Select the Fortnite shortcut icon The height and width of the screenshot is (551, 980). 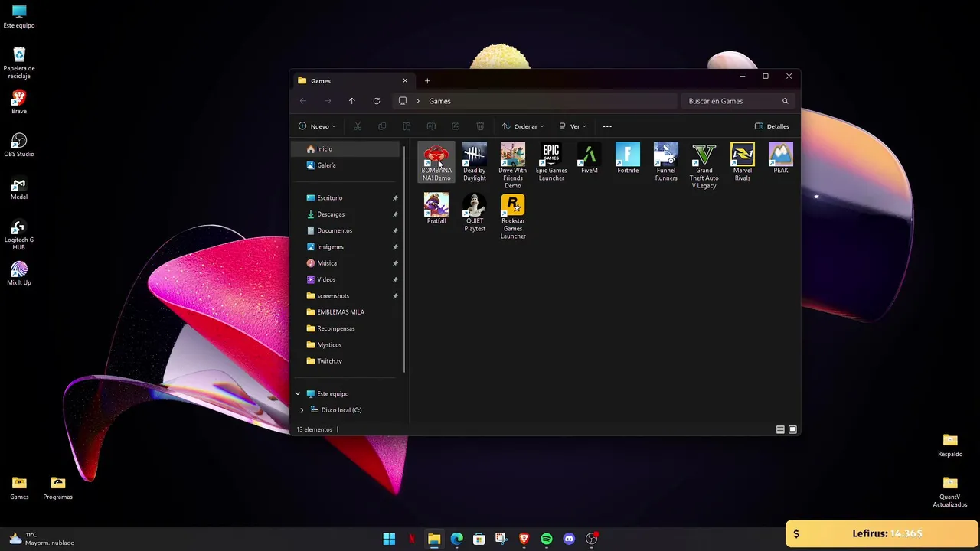(628, 158)
